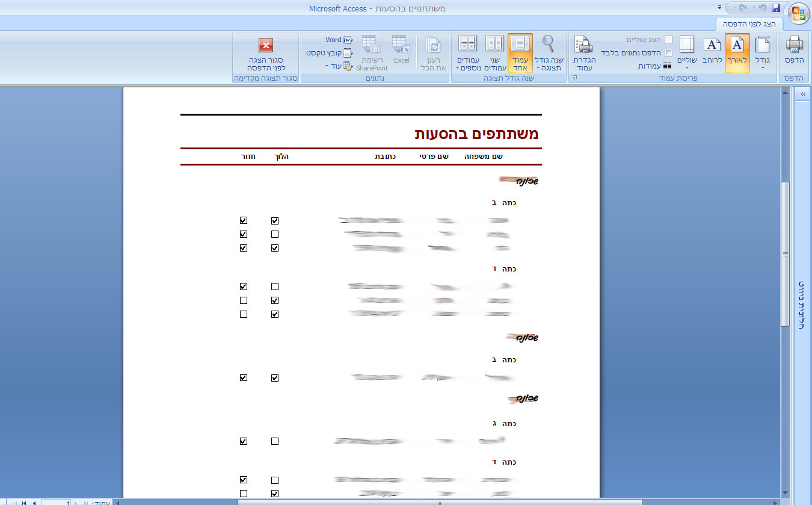Export to קובץ טקסט text file
The width and height of the screenshot is (812, 505).
(x=330, y=53)
